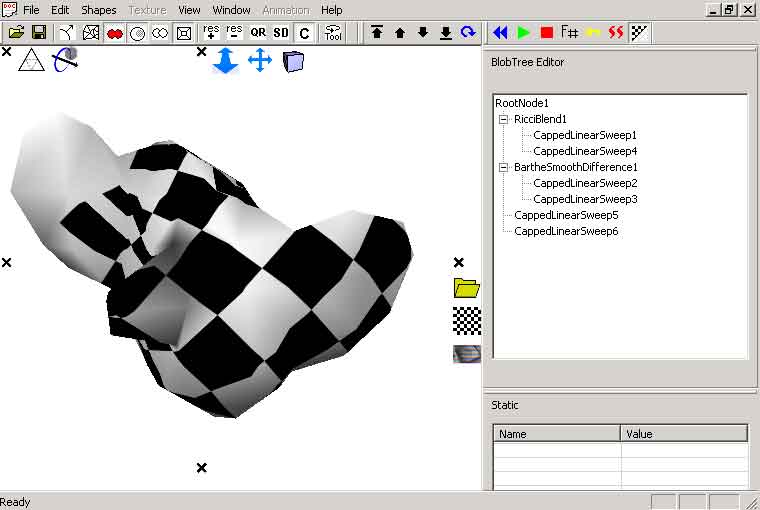Click the decrease resolution 'res -' icon
Screen dimensions: 760x510
coord(234,33)
